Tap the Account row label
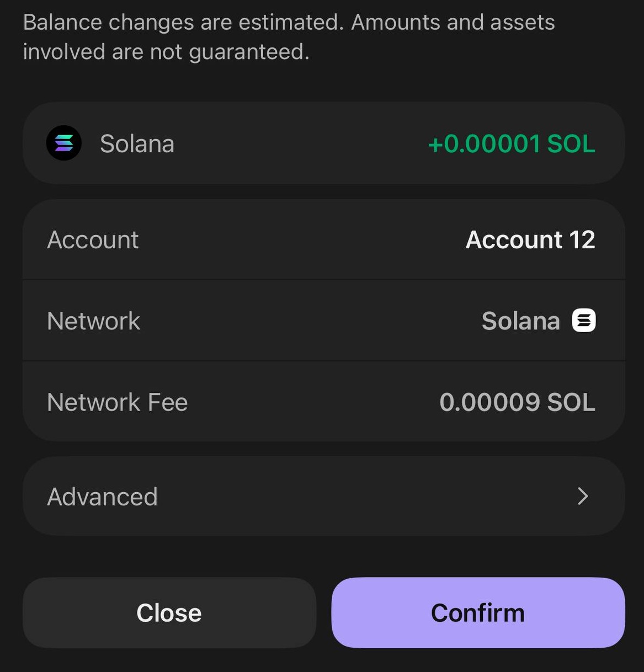Viewport: 644px width, 672px height. [93, 240]
